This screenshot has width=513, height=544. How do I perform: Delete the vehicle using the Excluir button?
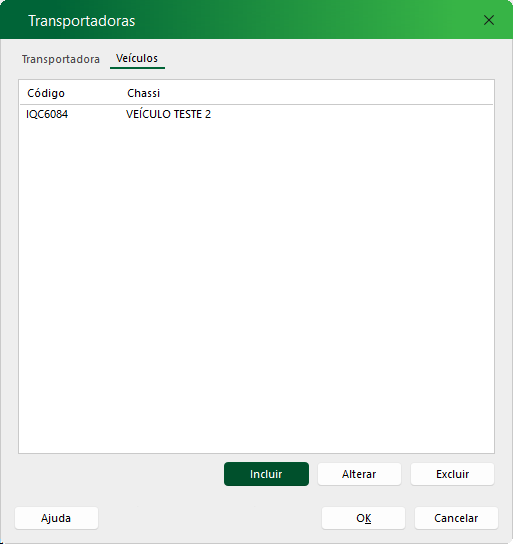click(x=452, y=474)
